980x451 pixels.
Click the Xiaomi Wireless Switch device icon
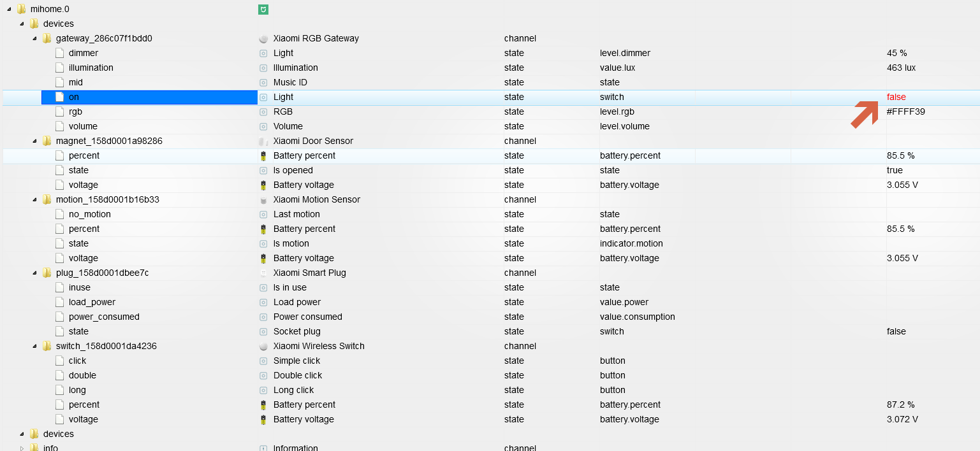coord(263,346)
